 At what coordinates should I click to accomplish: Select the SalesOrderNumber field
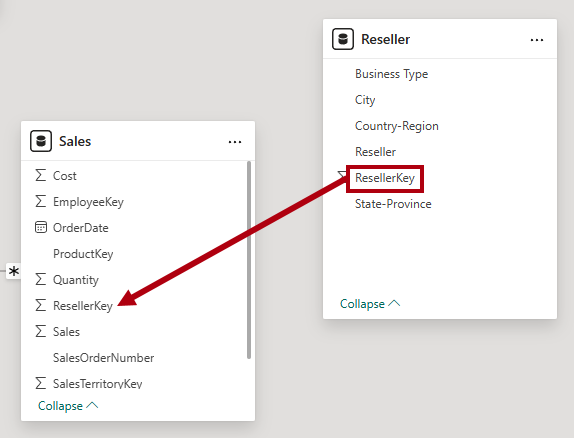(x=103, y=358)
